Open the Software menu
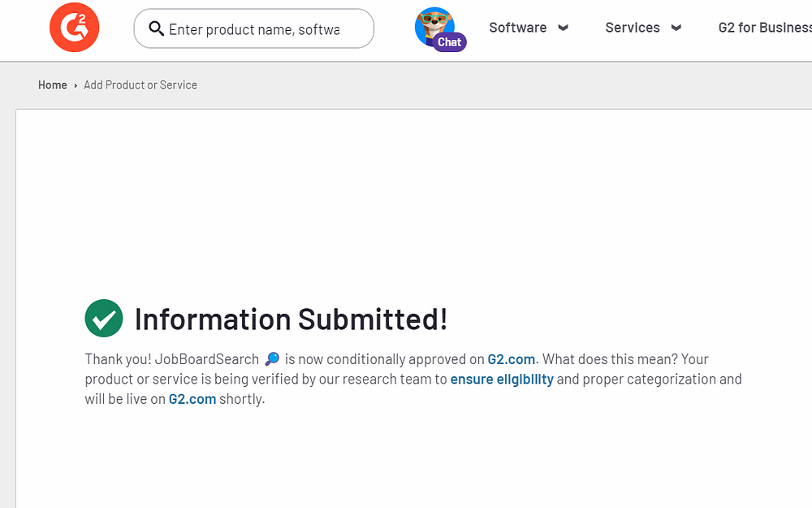Screen dimensions: 812x508 [x=518, y=28]
